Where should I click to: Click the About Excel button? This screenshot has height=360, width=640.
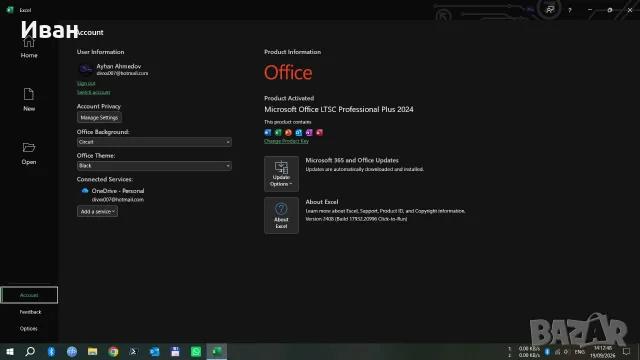[x=281, y=216]
